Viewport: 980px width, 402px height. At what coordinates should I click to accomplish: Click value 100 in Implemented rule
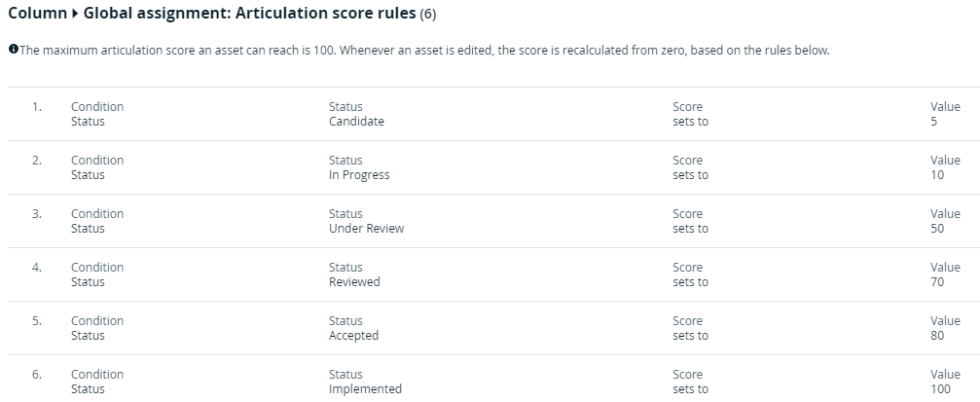point(940,389)
